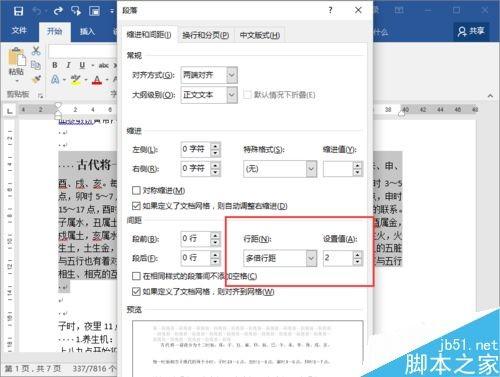Open the Home ribbon tab
The width and height of the screenshot is (500, 377).
pos(55,31)
